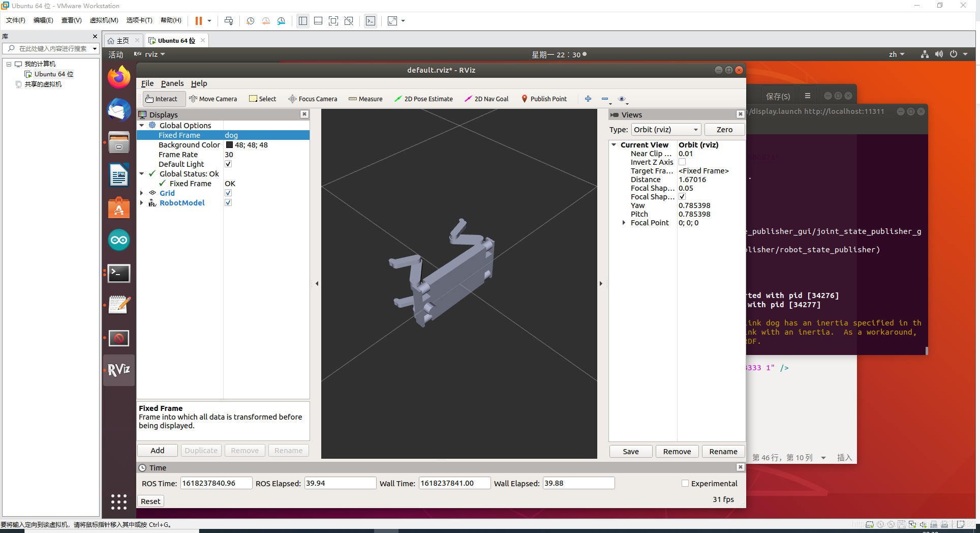Open the Help menu in RViz
Image resolution: width=980 pixels, height=533 pixels.
tap(199, 83)
